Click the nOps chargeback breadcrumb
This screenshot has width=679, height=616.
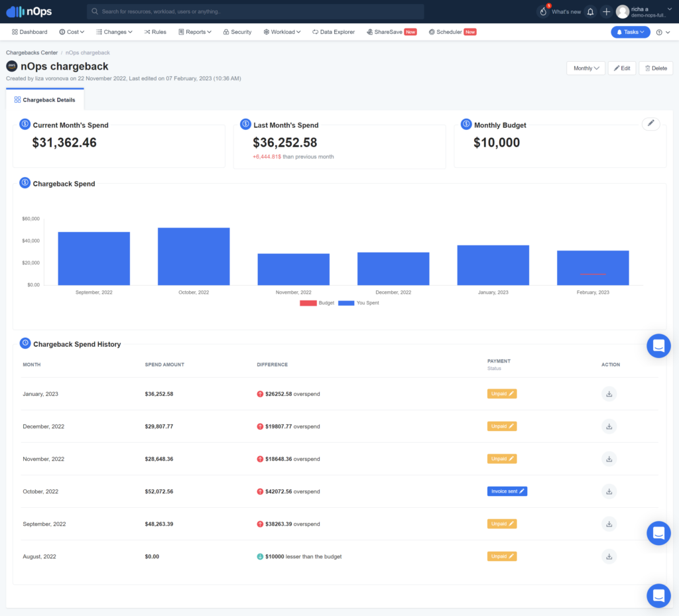click(88, 53)
